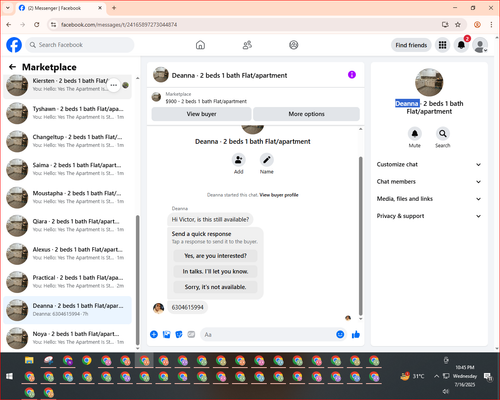Viewport: 500px width, 400px height.
Task: Click the Name edit pencil icon
Action: 267,160
